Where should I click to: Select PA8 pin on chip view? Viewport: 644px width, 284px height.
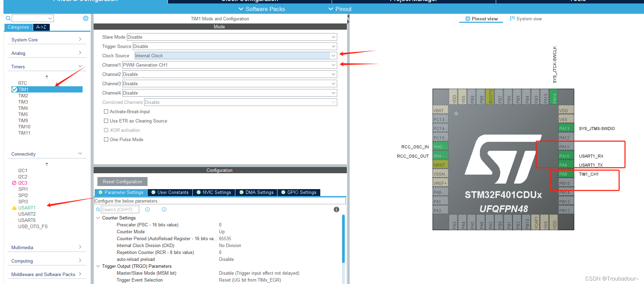[566, 174]
